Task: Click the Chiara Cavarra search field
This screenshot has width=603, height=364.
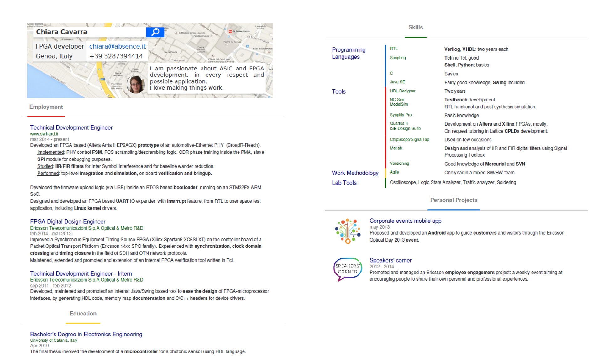Action: (90, 32)
